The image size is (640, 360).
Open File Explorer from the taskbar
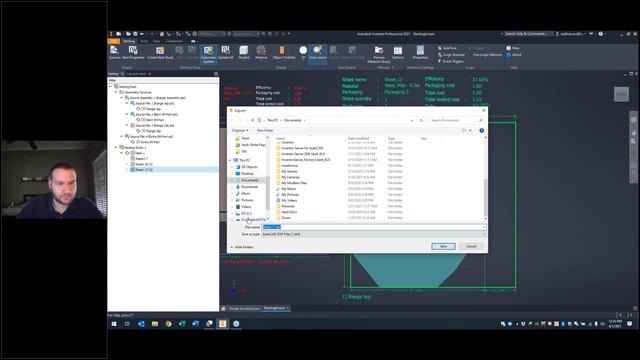click(x=155, y=324)
